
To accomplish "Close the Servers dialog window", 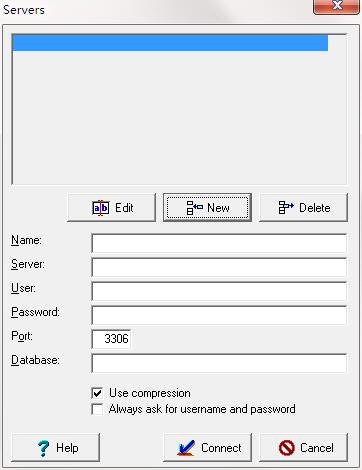I will pos(336,6).
